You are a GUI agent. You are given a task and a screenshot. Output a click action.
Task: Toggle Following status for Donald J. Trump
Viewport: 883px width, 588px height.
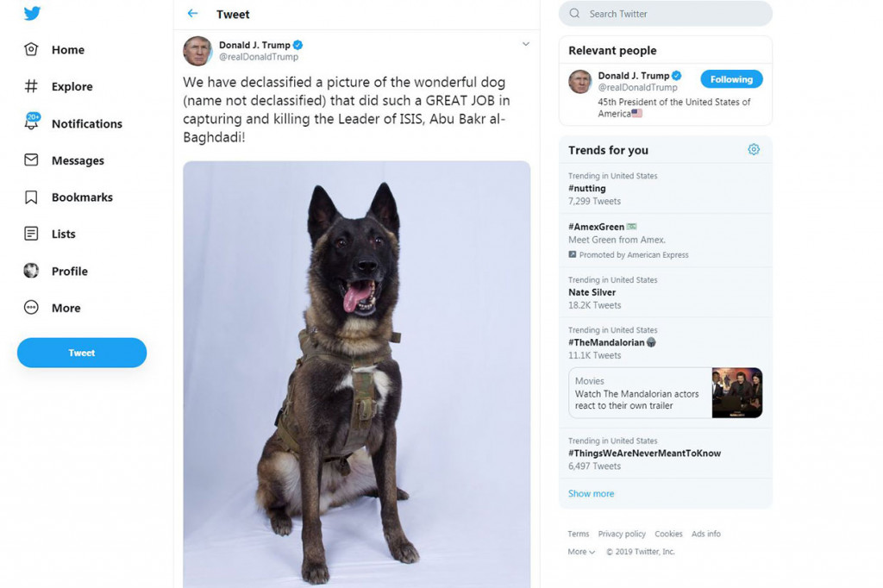(x=731, y=78)
